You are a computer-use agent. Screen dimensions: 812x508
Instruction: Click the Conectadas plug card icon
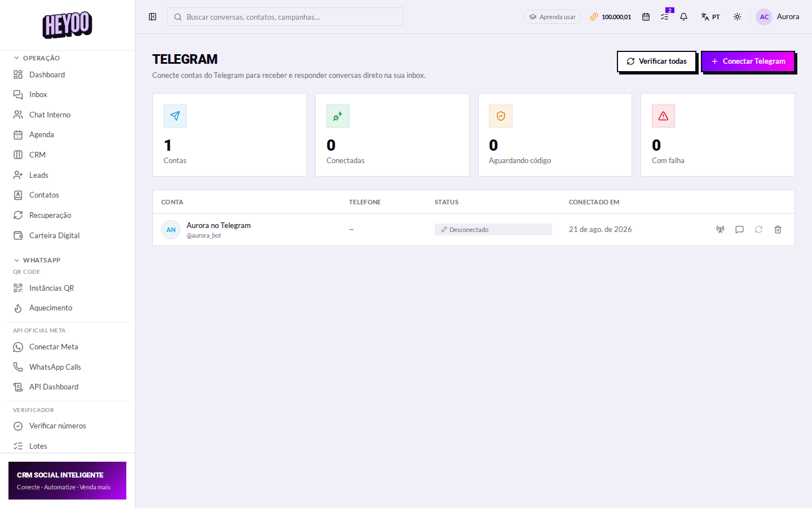pyautogui.click(x=338, y=116)
